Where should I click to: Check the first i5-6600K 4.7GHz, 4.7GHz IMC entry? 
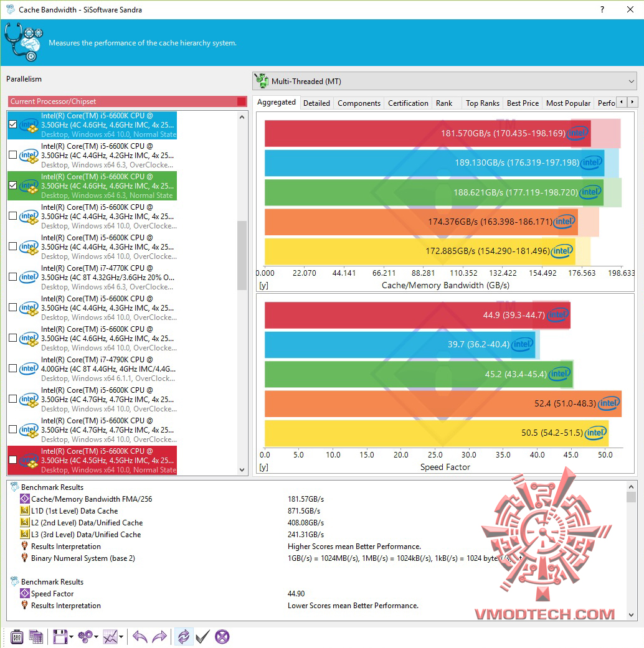[13, 399]
